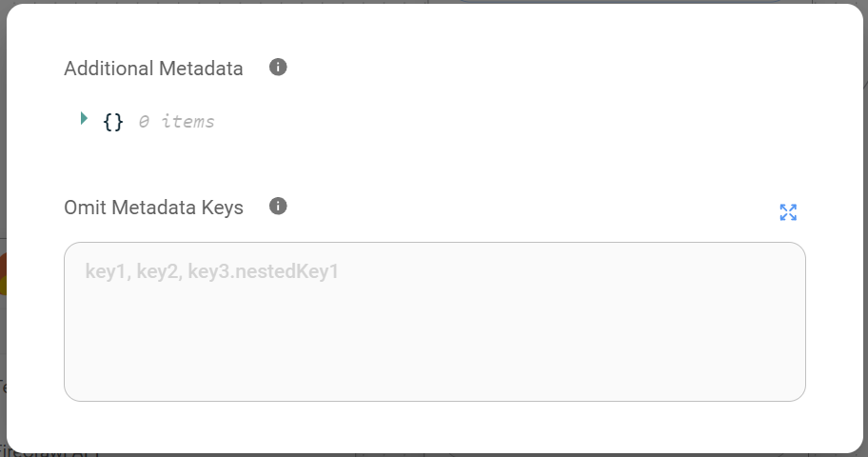Click the key1, key2 placeholder text

211,272
